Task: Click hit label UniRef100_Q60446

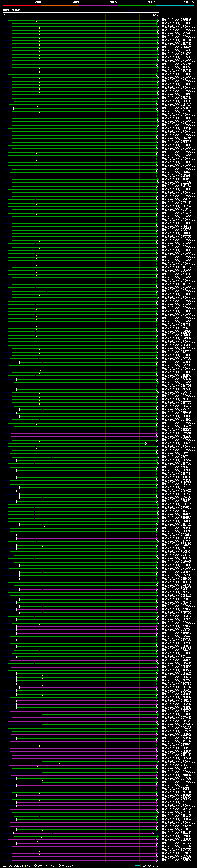Action: [176, 392]
